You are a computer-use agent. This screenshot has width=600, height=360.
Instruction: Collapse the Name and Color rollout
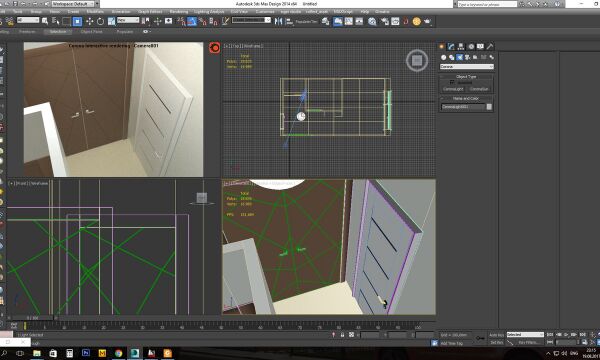[466, 98]
